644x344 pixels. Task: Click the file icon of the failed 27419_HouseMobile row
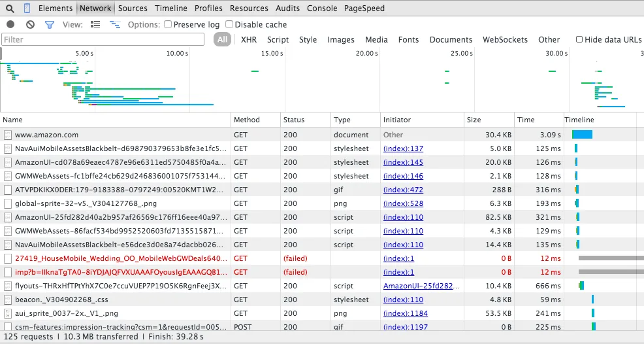[8, 258]
